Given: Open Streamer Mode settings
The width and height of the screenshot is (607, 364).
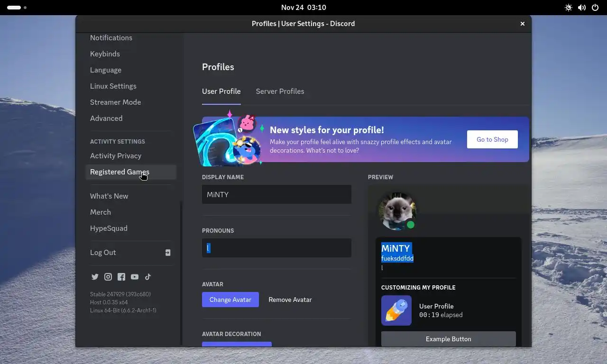Looking at the screenshot, I should tap(131, 102).
